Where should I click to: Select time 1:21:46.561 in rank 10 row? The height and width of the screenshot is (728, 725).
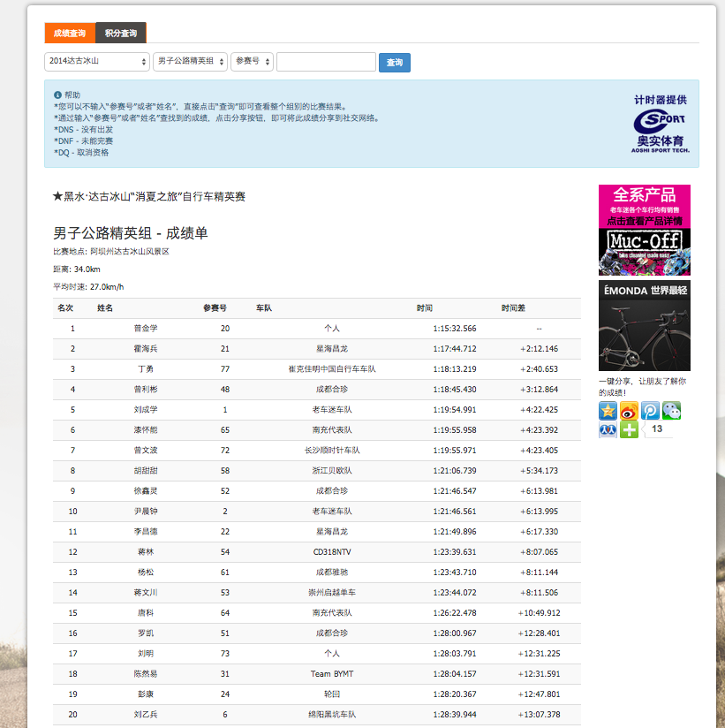455,512
